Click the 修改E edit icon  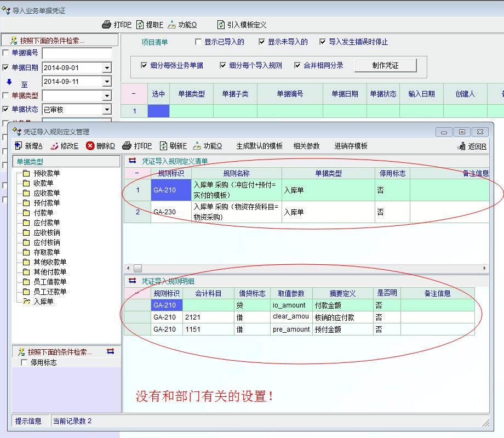(54, 146)
